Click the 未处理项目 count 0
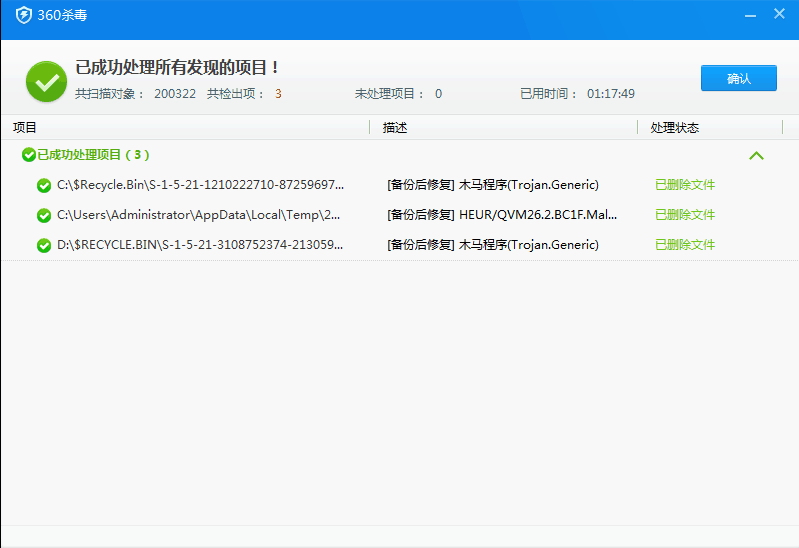799x548 pixels. (x=438, y=94)
